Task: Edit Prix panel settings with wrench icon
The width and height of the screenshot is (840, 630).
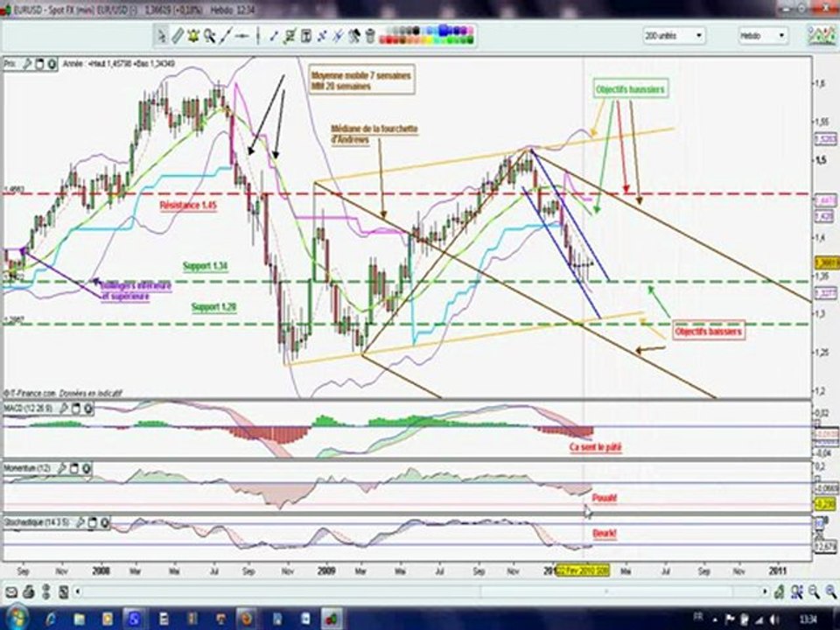Action: click(27, 64)
